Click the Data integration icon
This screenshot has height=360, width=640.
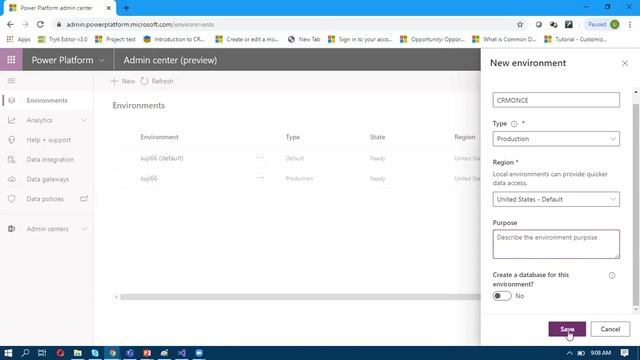12,160
